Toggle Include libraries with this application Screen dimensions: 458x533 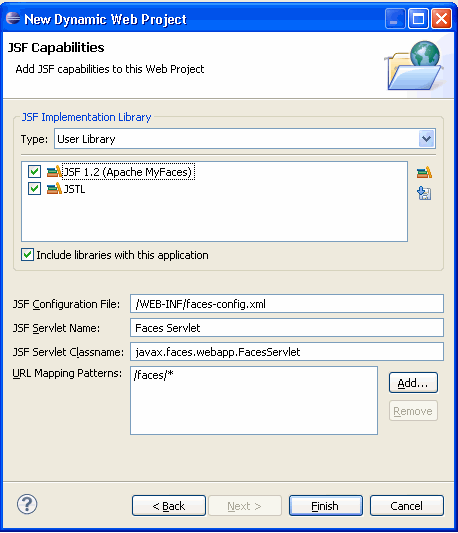[x=28, y=255]
